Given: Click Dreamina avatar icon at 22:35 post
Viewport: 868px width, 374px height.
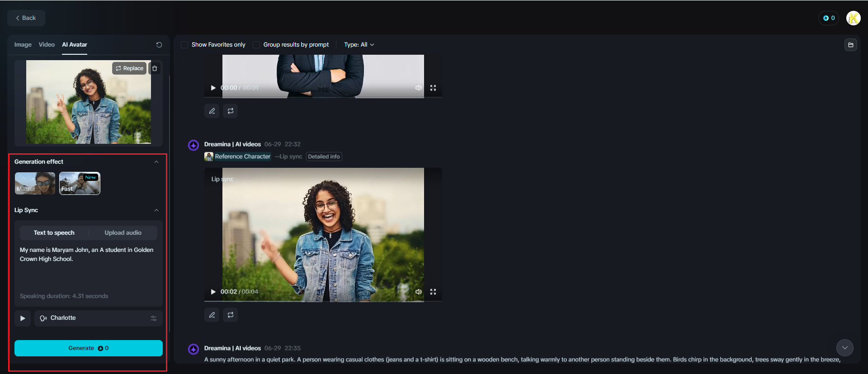Looking at the screenshot, I should [193, 349].
